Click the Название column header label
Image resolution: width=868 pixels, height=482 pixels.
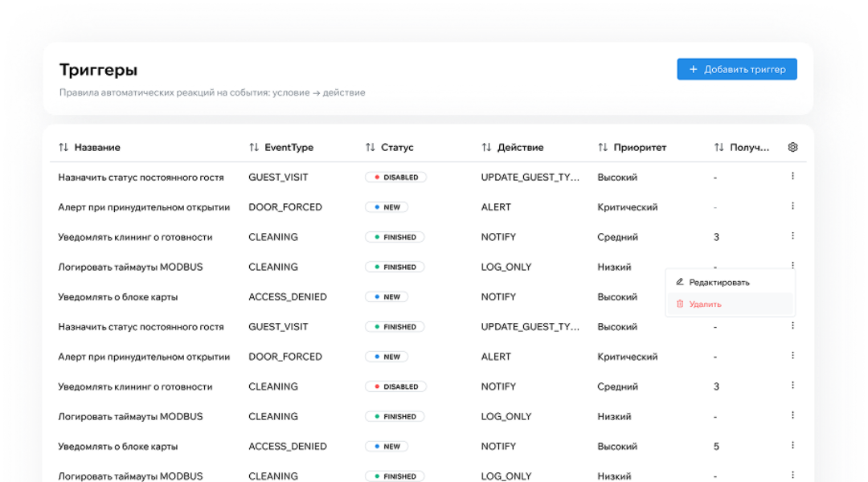pos(97,148)
